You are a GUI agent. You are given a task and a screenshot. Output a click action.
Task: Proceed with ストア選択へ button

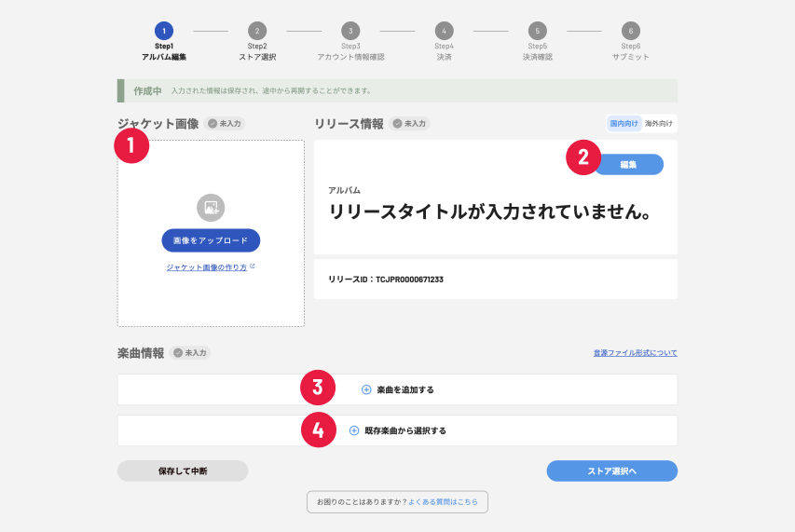click(x=612, y=471)
